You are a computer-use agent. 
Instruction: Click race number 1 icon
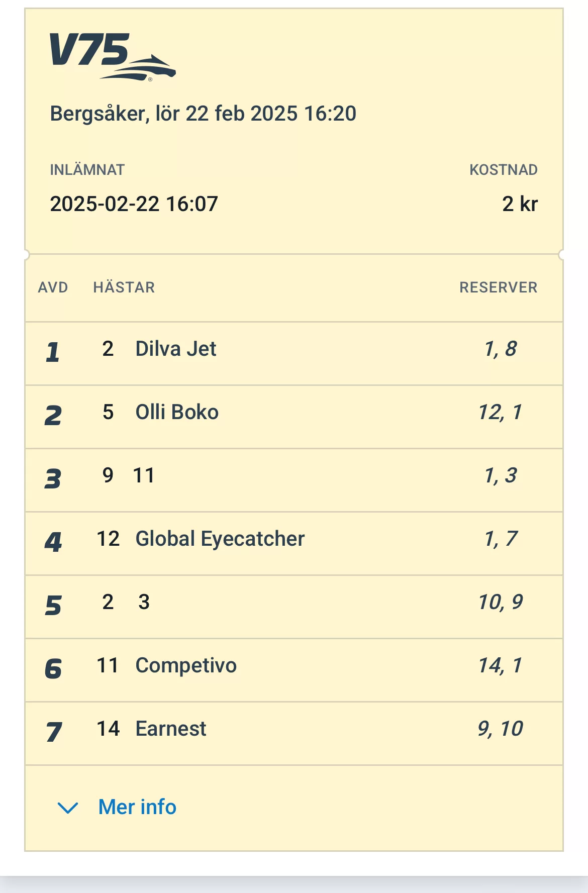click(53, 352)
